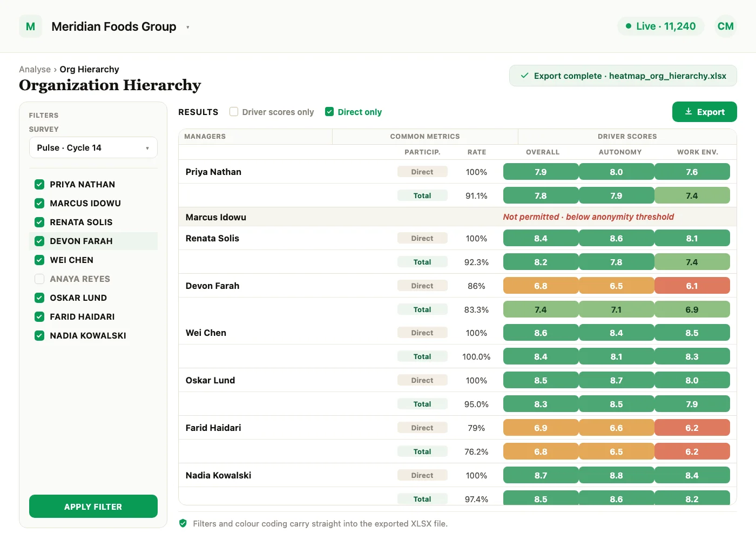Uncheck the Marcus Idowu manager filter
The height and width of the screenshot is (540, 756).
[x=39, y=203]
